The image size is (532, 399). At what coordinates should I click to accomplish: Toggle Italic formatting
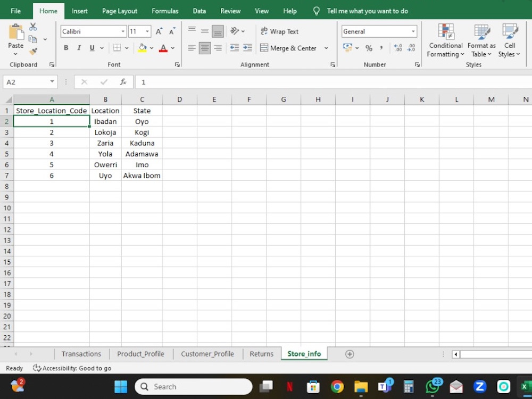(79, 48)
